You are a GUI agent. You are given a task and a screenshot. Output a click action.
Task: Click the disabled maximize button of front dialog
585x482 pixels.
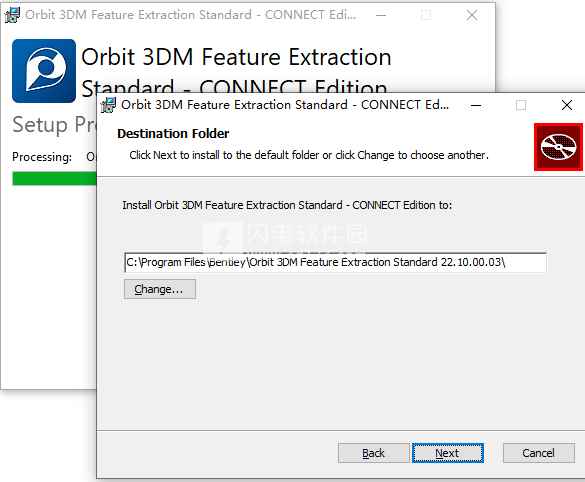point(521,105)
